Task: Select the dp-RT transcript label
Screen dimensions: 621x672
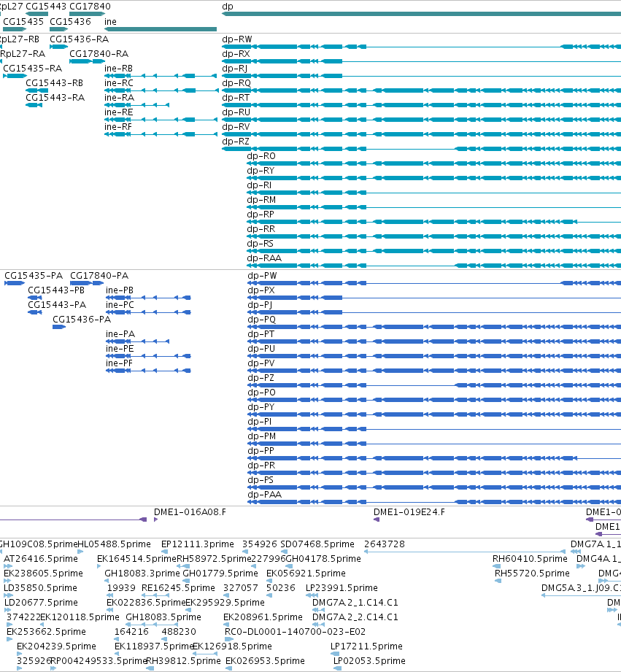Action: point(236,97)
